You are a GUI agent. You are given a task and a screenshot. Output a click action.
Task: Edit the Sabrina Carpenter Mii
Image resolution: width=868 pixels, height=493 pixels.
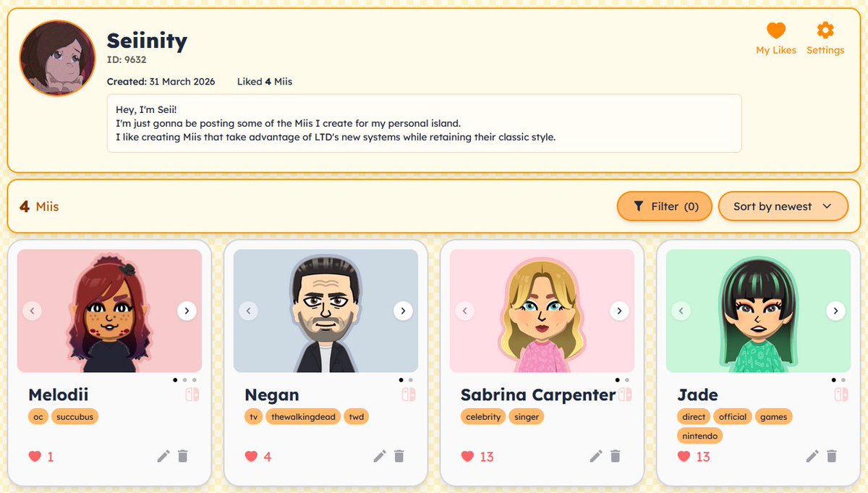tap(596, 456)
